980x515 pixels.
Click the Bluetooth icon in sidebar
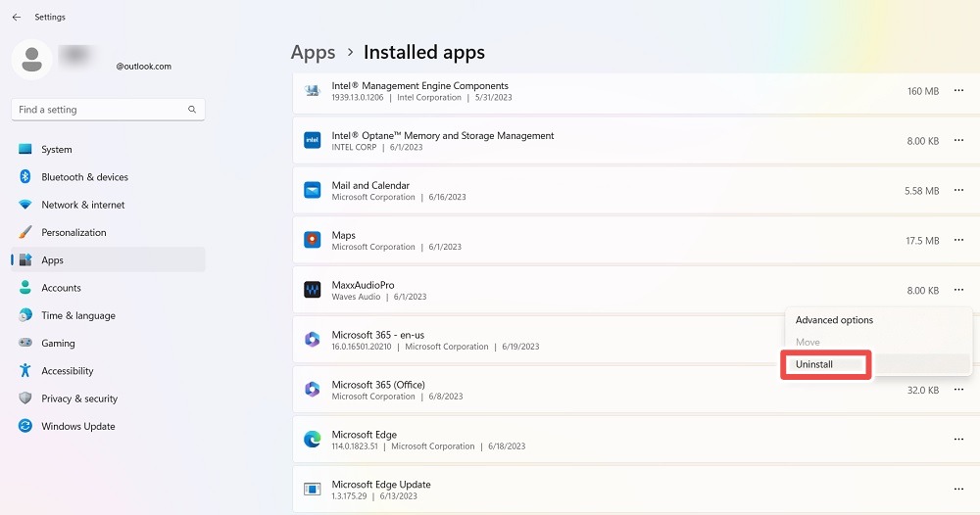point(25,176)
